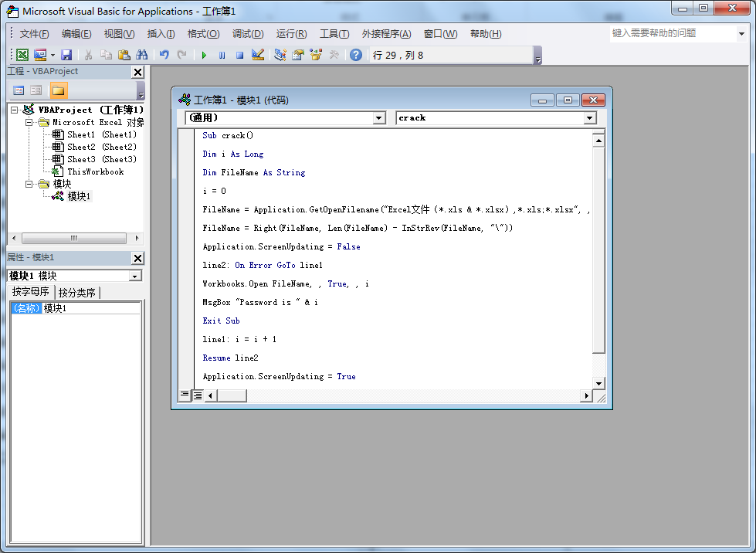Close the 工程 - VBAProject panel
Viewport: 756px width, 553px height.
[138, 72]
